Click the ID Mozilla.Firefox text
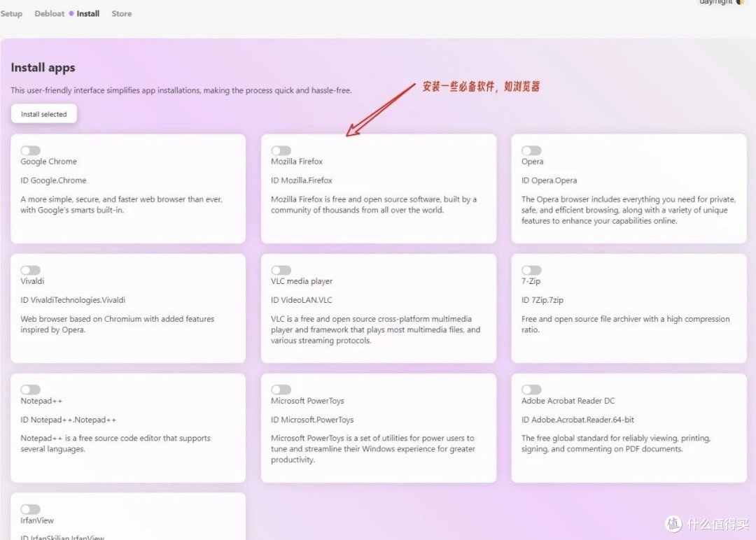This screenshot has height=540, width=756. 301,180
